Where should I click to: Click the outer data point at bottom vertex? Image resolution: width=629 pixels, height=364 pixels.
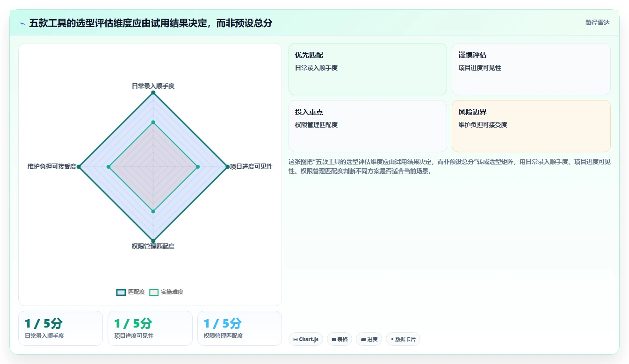pos(153,241)
